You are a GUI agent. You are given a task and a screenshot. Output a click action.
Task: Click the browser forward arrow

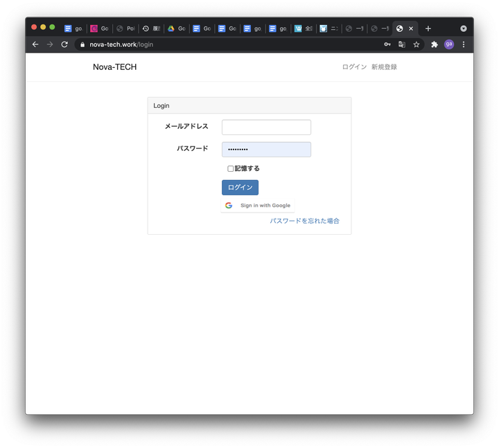point(50,44)
